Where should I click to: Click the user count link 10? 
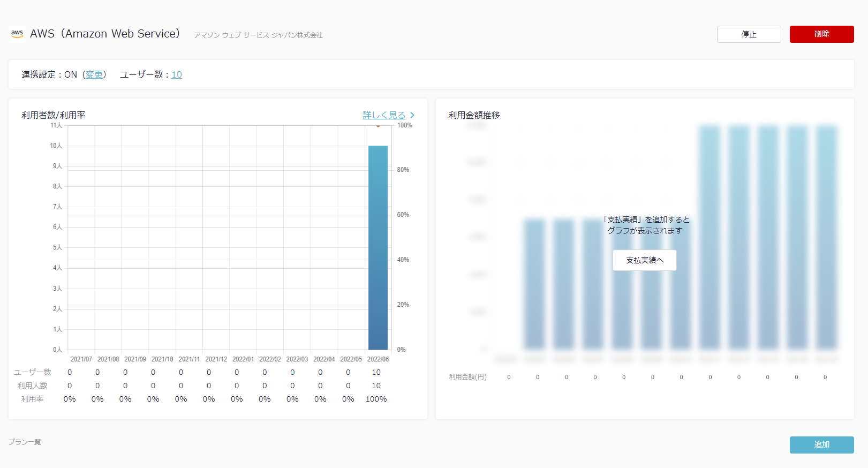(x=177, y=75)
